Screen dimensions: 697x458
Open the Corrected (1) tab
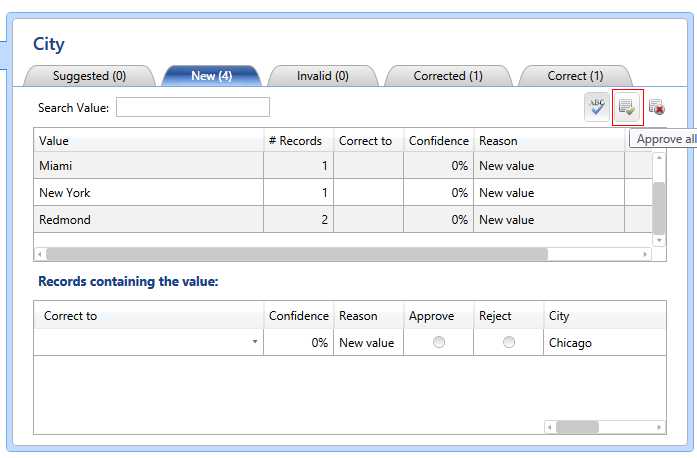pos(448,76)
